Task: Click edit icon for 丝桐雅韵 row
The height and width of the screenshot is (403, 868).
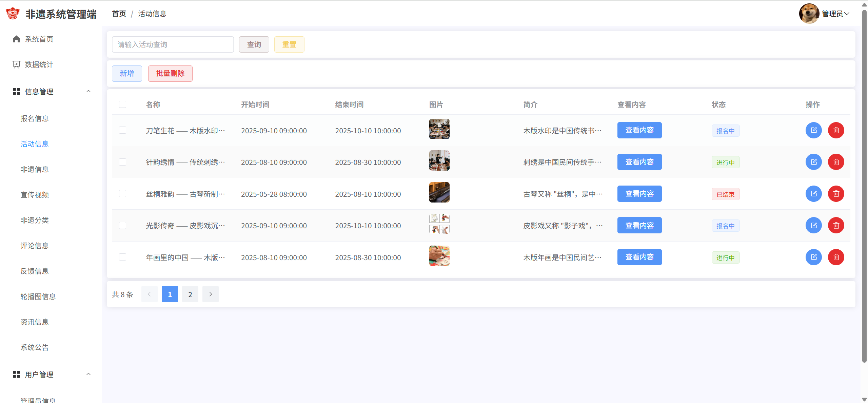Action: pyautogui.click(x=813, y=194)
